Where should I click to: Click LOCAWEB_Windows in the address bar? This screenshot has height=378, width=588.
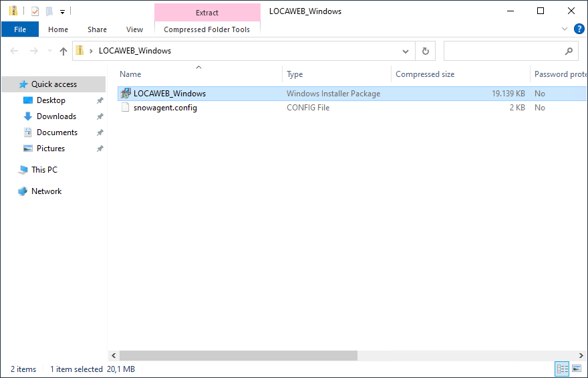coord(135,51)
